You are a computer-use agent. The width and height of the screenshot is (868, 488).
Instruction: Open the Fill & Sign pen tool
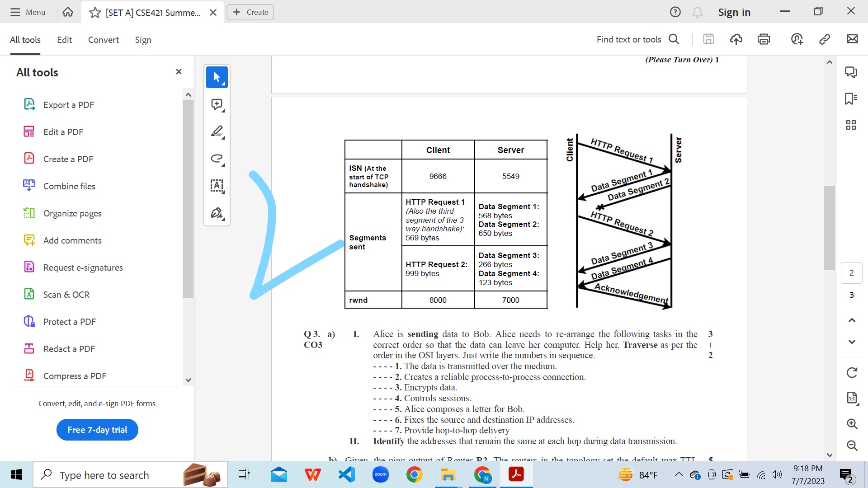(217, 212)
